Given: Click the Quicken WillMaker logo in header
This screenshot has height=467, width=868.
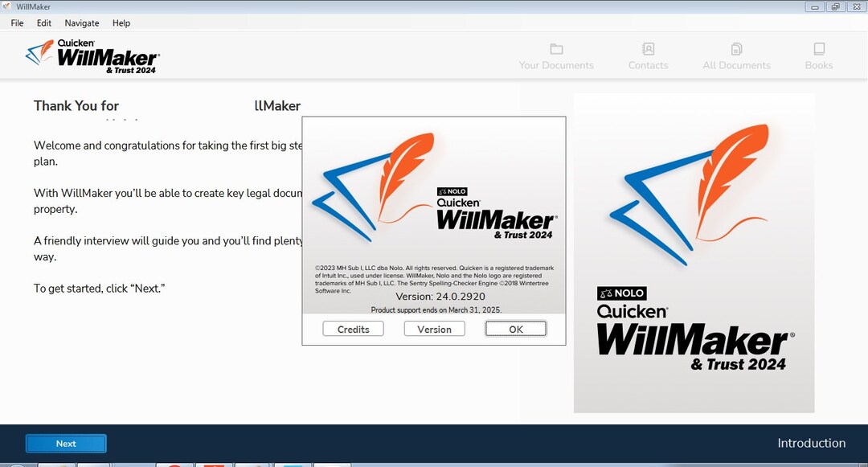Looking at the screenshot, I should coord(92,56).
